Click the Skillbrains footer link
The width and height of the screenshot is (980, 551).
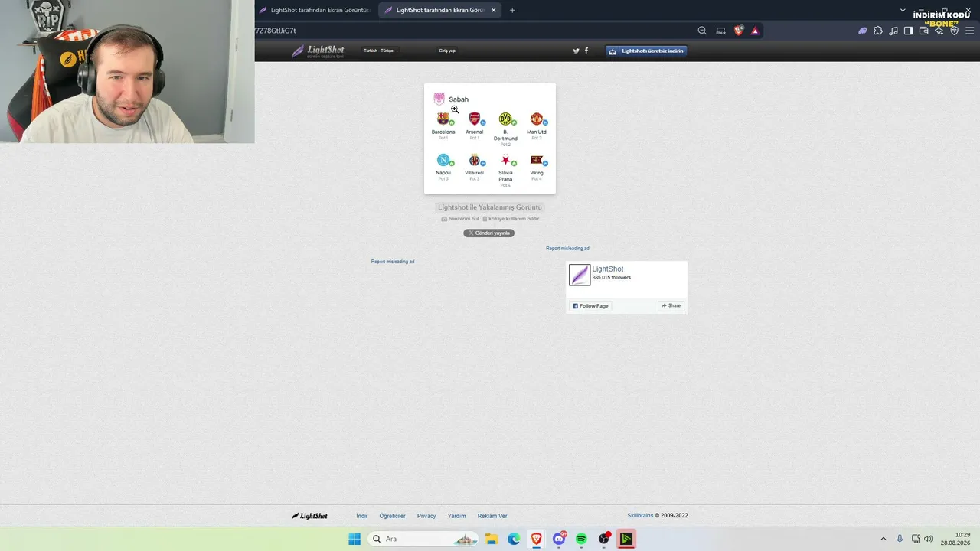[640, 516]
